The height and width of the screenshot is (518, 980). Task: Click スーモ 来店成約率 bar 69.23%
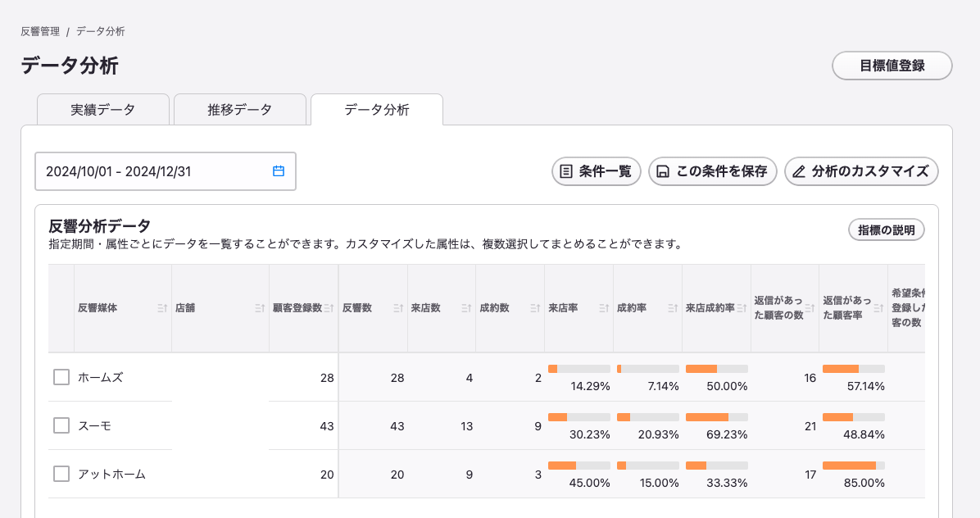pyautogui.click(x=716, y=417)
